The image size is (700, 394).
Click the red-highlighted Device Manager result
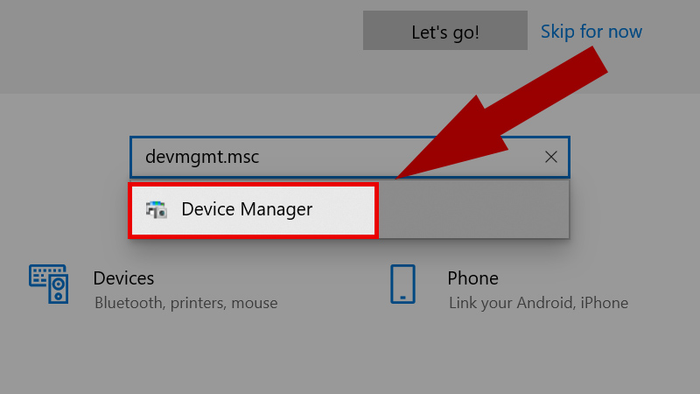point(253,210)
